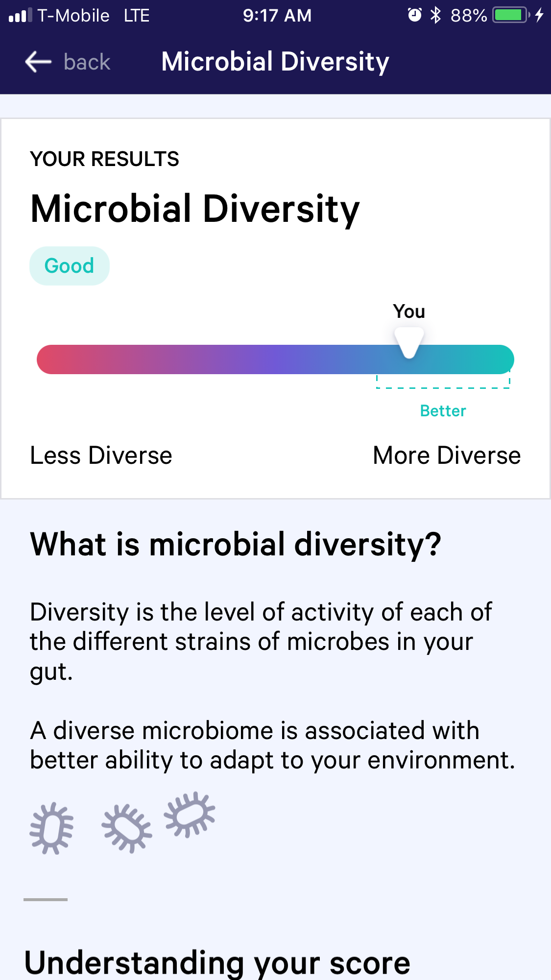The height and width of the screenshot is (980, 551).
Task: Tap the Better range label
Action: [443, 411]
